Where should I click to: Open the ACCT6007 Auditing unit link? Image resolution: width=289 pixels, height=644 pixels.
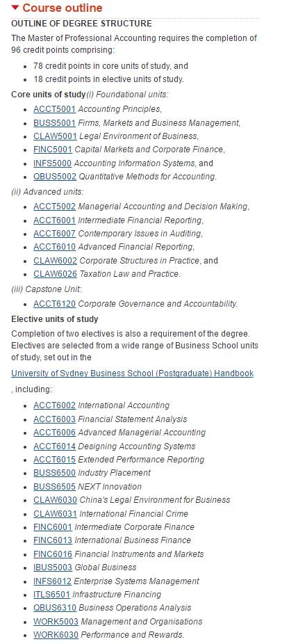point(55,234)
